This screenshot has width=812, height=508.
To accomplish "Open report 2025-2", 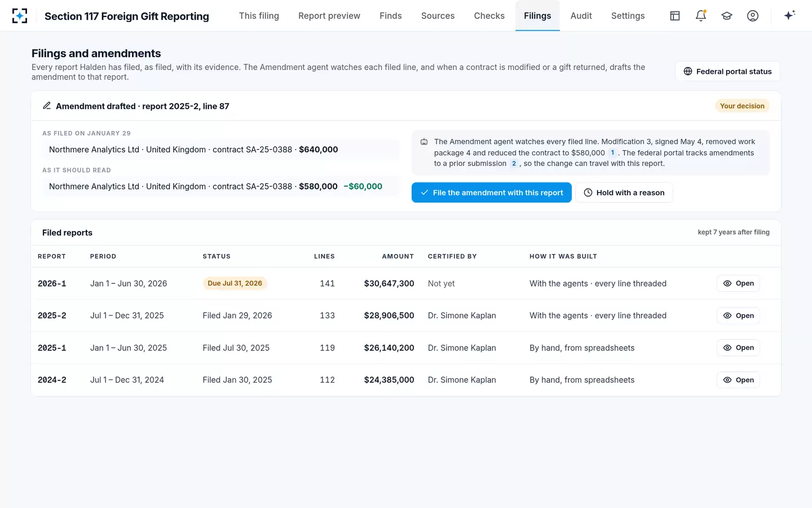I will [738, 316].
